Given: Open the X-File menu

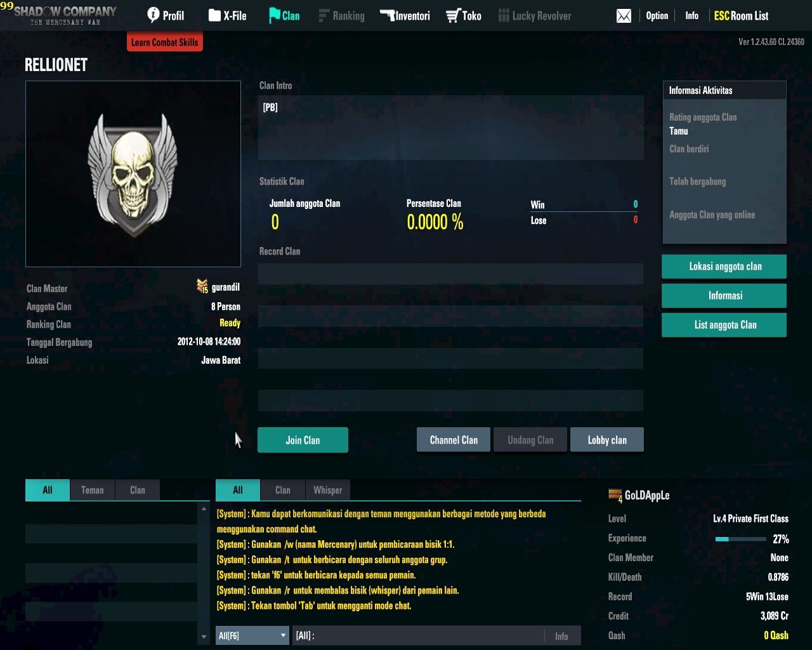Looking at the screenshot, I should [x=227, y=15].
